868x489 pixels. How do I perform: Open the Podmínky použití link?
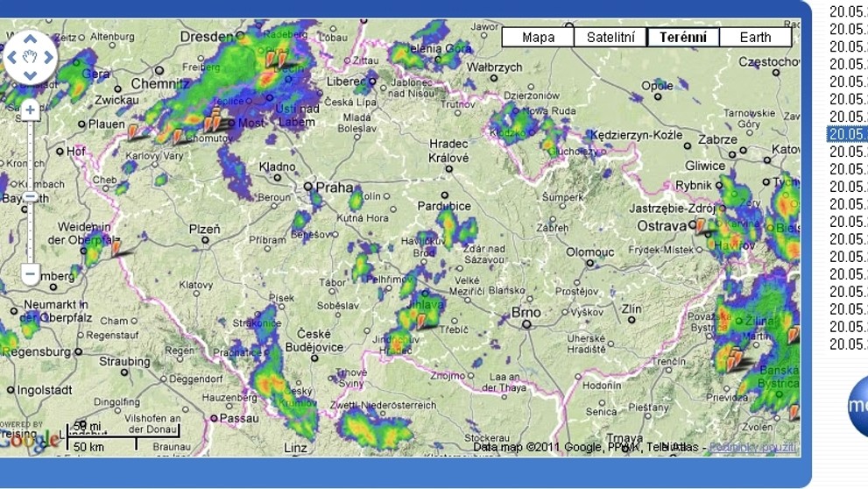[753, 447]
